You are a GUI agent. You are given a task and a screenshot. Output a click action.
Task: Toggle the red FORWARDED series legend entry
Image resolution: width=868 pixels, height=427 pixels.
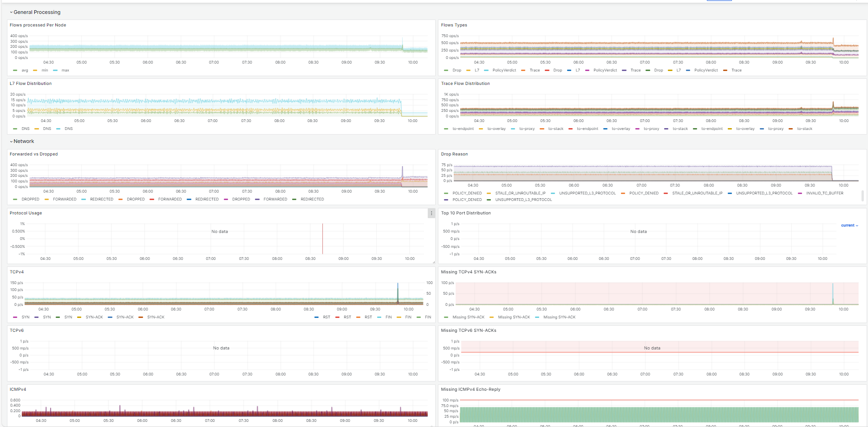(170, 199)
